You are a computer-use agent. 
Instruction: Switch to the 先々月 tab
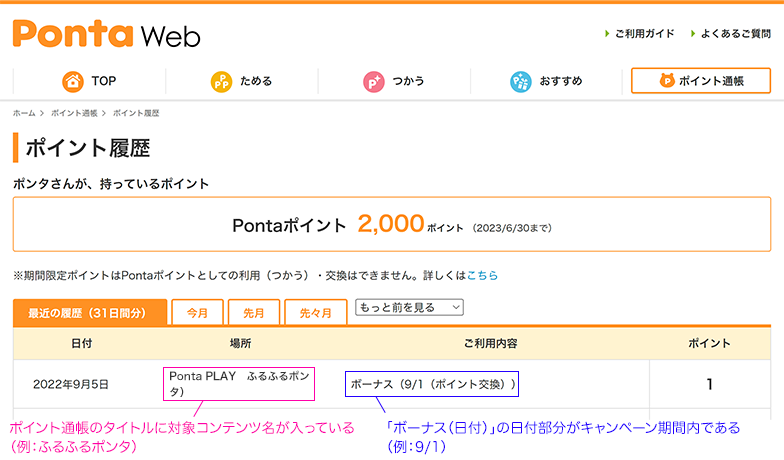[x=316, y=313]
